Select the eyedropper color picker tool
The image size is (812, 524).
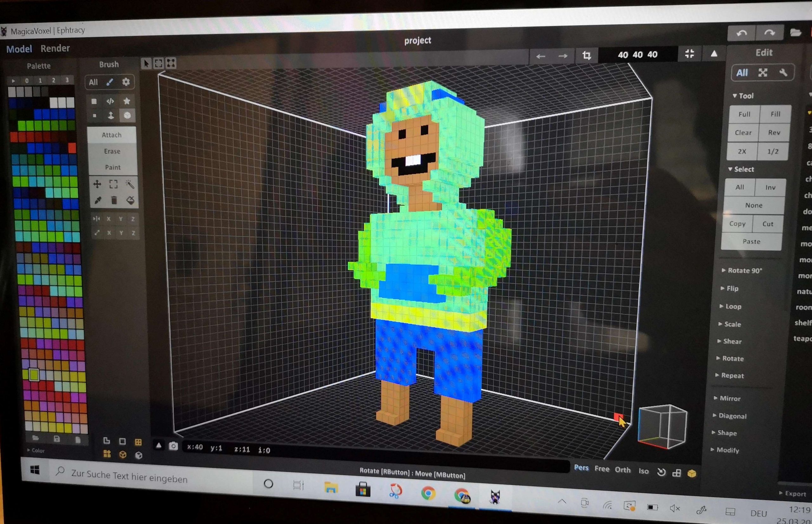coord(98,200)
